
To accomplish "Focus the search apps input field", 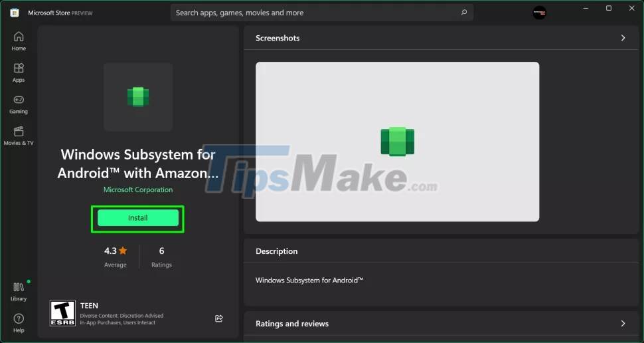I will click(322, 13).
